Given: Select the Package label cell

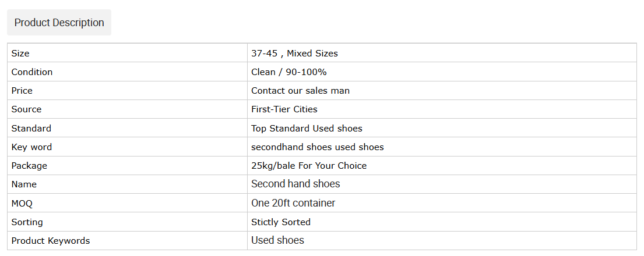Looking at the screenshot, I should [127, 166].
